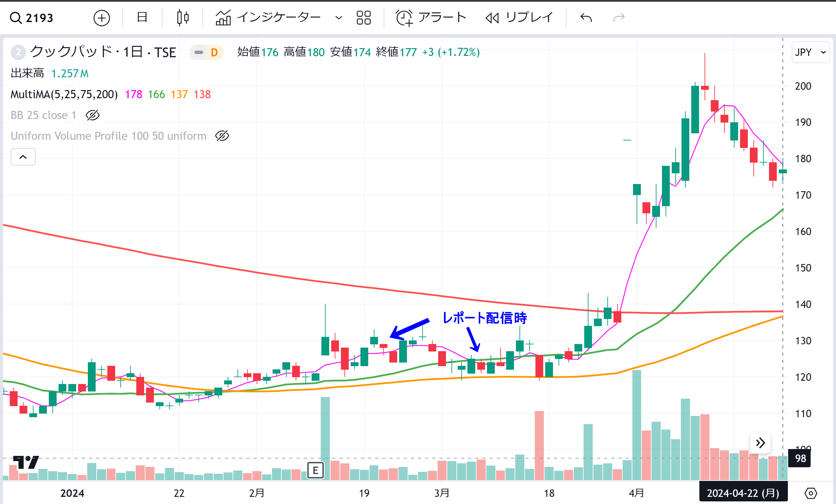
Task: Collapse the indicator legend with up chevron
Action: tap(23, 157)
